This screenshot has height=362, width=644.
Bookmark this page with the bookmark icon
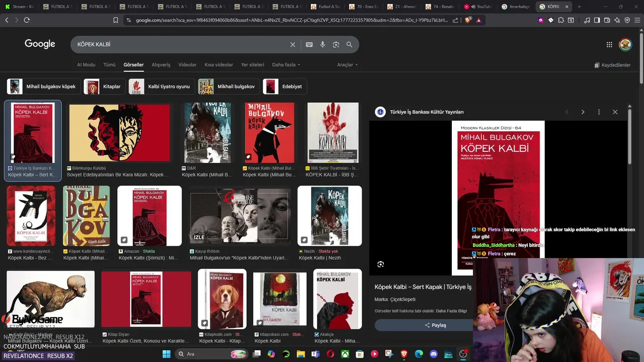tap(116, 20)
